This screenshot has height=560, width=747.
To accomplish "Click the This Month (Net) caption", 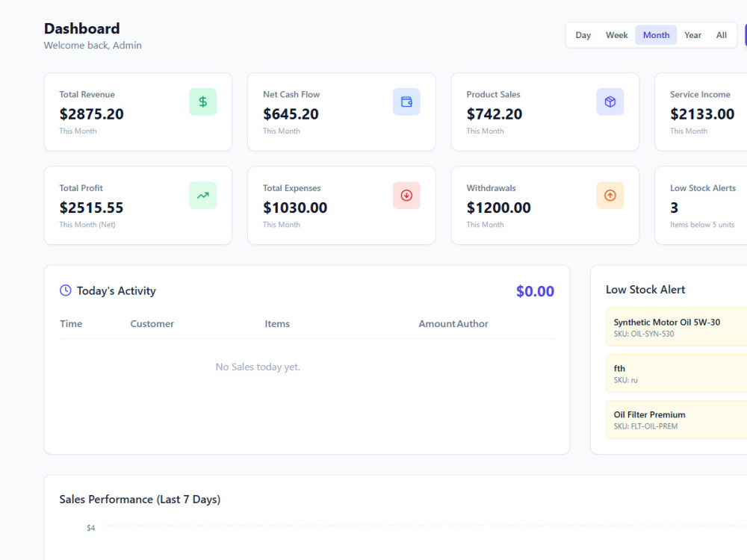I will click(87, 225).
